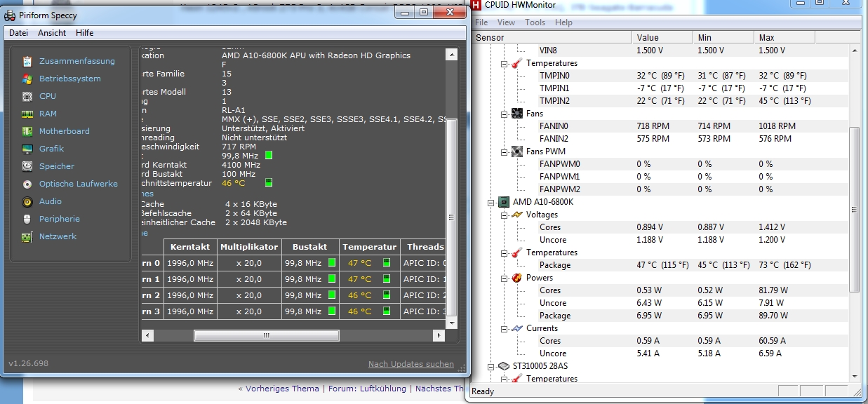Click the Netzwerk card icon
The height and width of the screenshot is (404, 868).
(27, 236)
